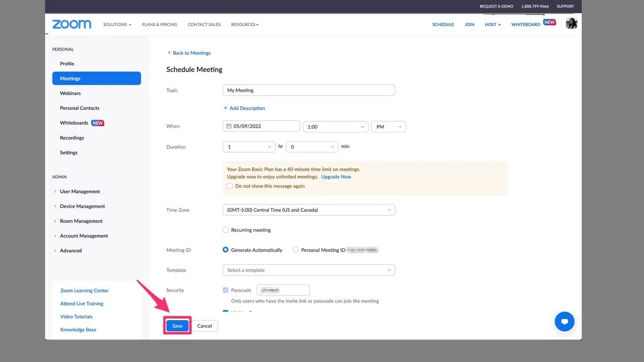Select the Personal Meeting ID option

(296, 250)
